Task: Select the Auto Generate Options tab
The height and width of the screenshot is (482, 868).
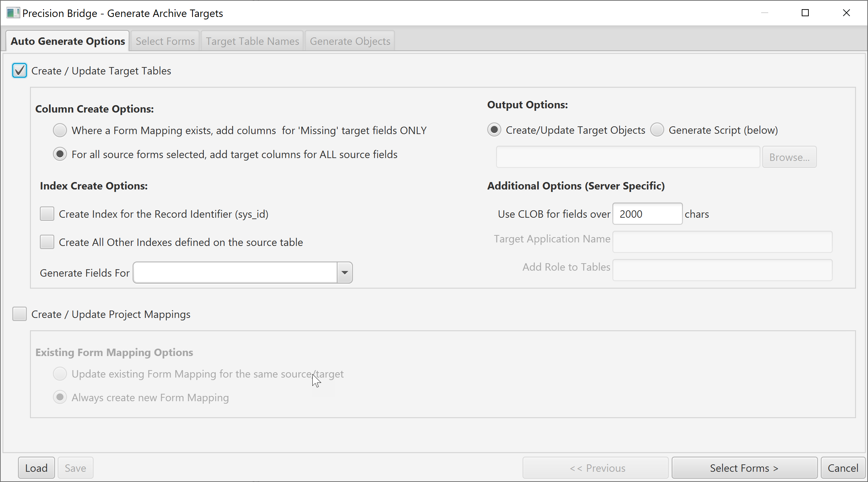Action: tap(68, 41)
